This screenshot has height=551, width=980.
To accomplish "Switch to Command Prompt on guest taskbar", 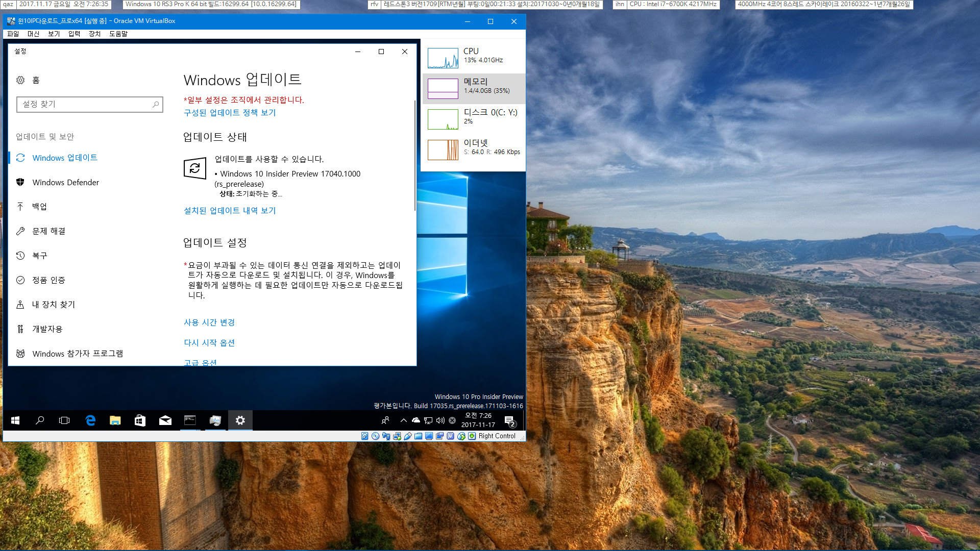I will (190, 420).
